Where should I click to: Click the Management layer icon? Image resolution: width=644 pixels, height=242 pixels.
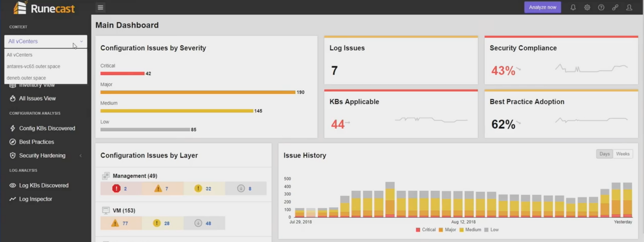pos(106,176)
